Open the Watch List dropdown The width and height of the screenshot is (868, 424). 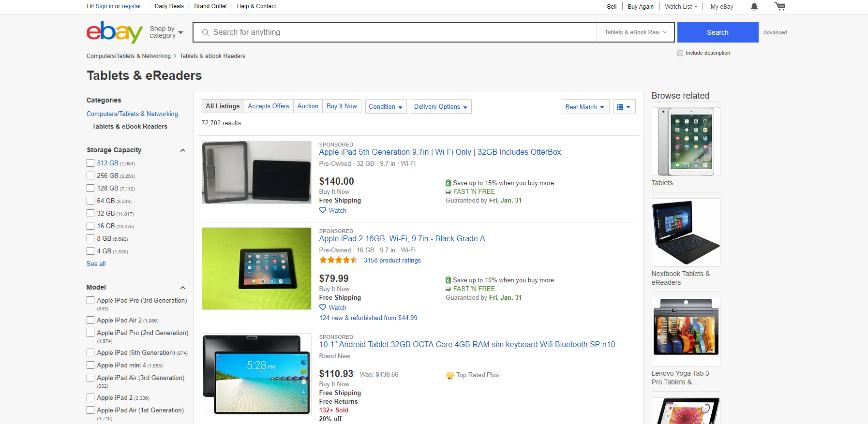[x=681, y=6]
